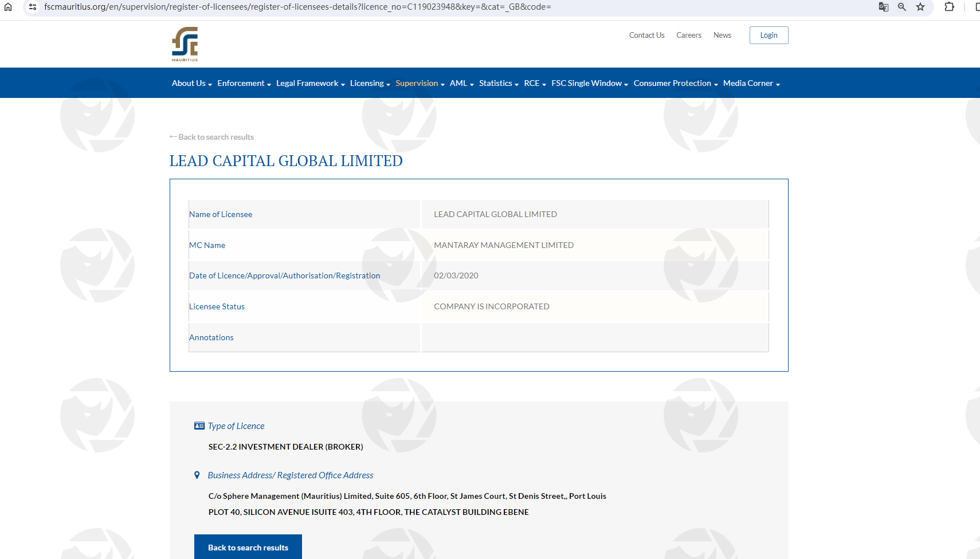Open the Media Corner menu

coord(751,84)
